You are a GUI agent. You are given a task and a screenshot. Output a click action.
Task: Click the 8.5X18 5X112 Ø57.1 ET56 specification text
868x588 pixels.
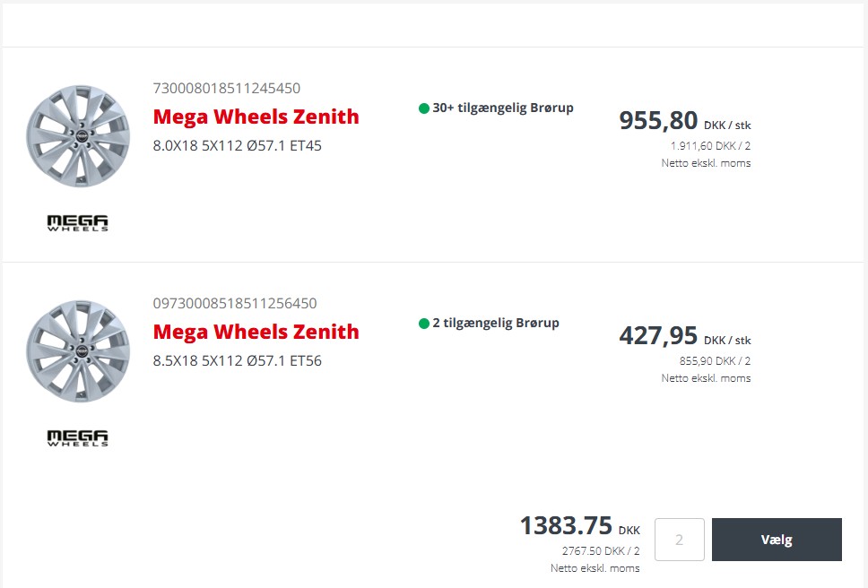tap(237, 360)
